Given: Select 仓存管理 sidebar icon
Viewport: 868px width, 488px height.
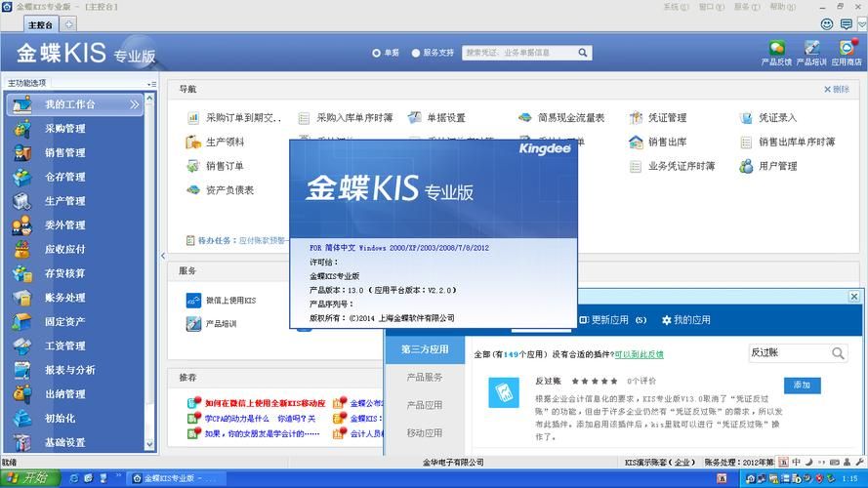Looking at the screenshot, I should pos(22,177).
